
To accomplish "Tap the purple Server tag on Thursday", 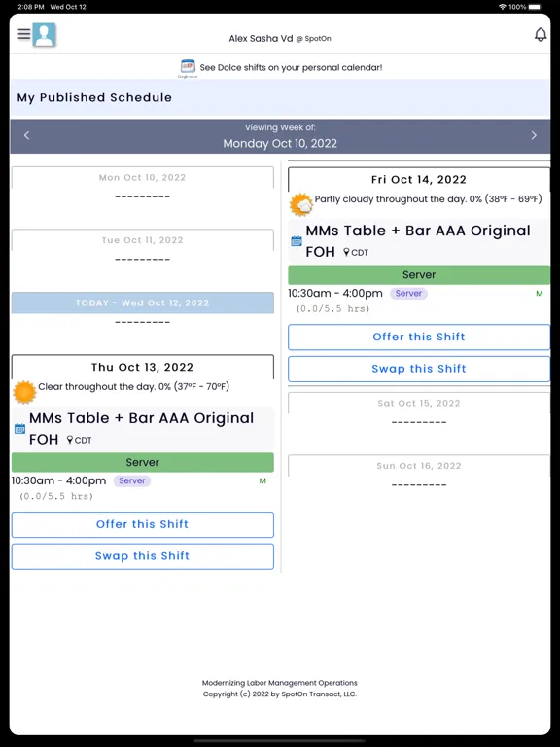I will tap(132, 480).
